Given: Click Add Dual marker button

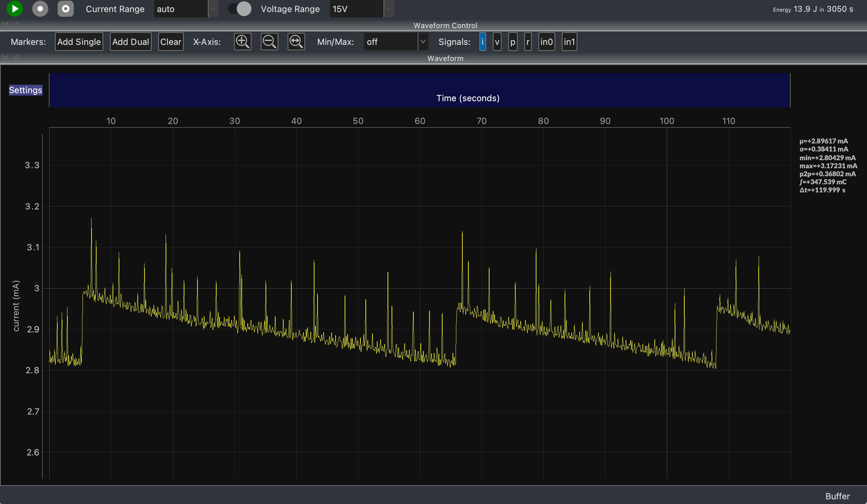Looking at the screenshot, I should coord(131,42).
